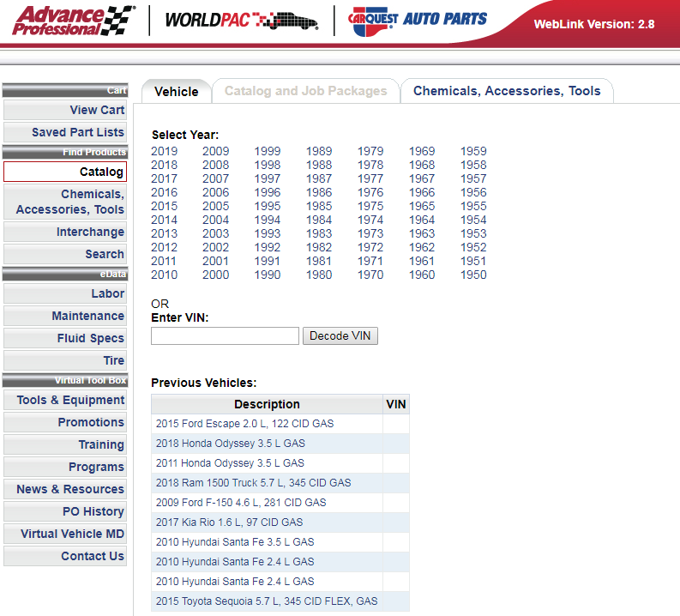This screenshot has width=680, height=616.
Task: Select year 1979
Action: pyautogui.click(x=370, y=151)
